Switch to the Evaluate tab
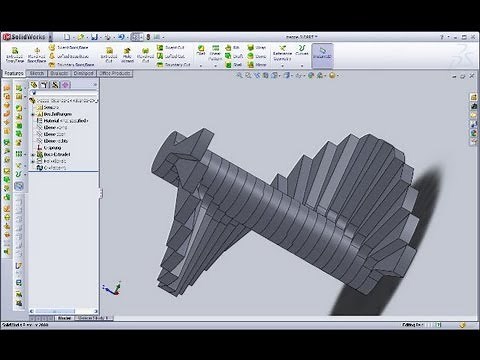The image size is (480, 360). click(59, 73)
